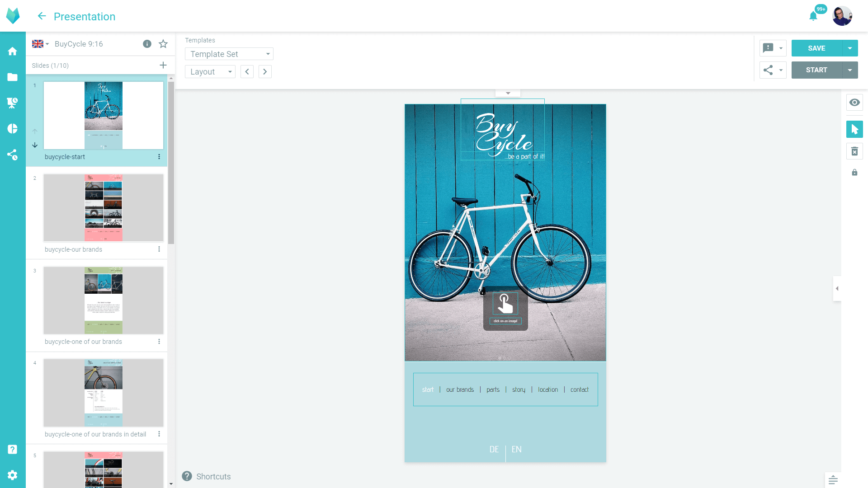Screen dimensions: 868x488
Task: Toggle preview eye icon
Action: click(854, 102)
